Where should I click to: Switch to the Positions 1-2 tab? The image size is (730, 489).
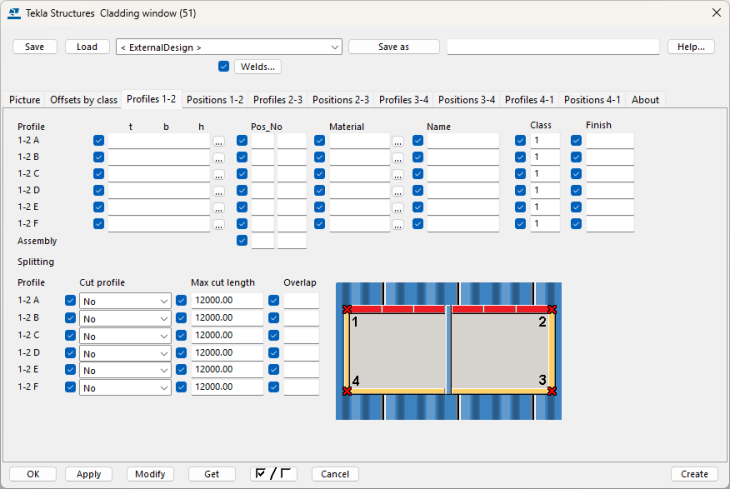click(214, 100)
